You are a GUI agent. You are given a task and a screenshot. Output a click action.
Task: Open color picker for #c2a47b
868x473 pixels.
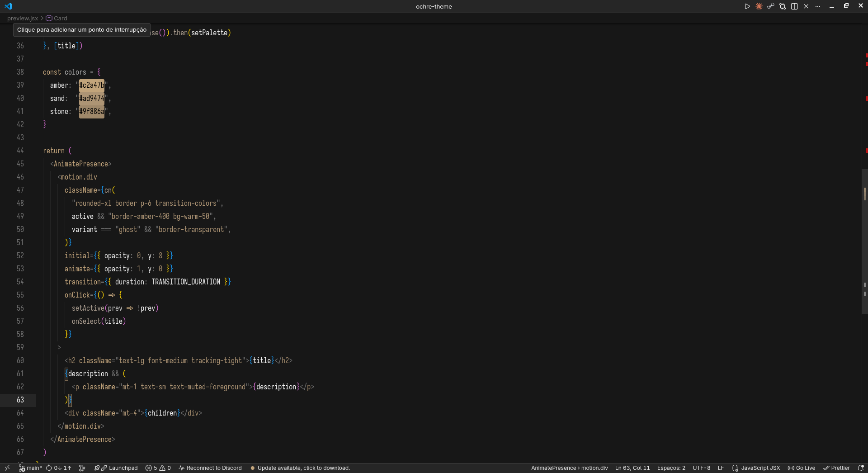[x=92, y=85]
